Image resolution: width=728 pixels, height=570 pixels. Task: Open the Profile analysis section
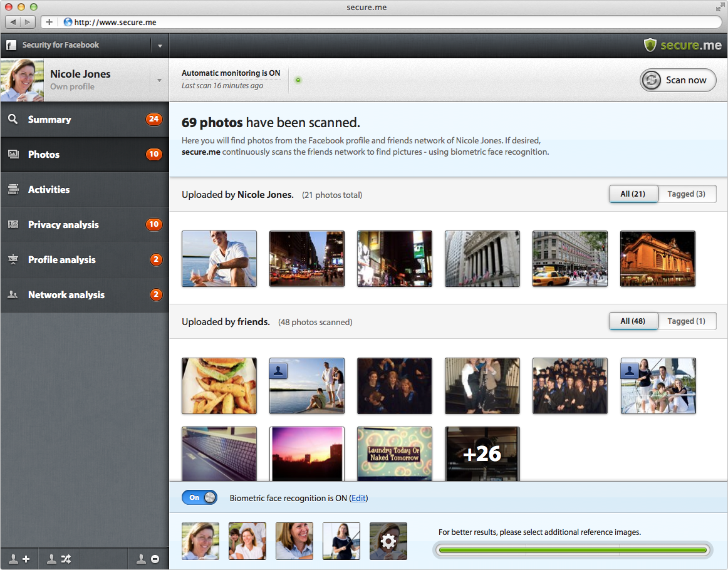click(x=85, y=259)
